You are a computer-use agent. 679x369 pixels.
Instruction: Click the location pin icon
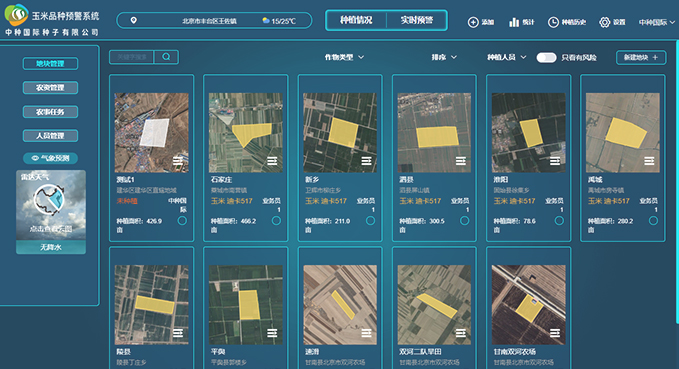pyautogui.click(x=134, y=20)
